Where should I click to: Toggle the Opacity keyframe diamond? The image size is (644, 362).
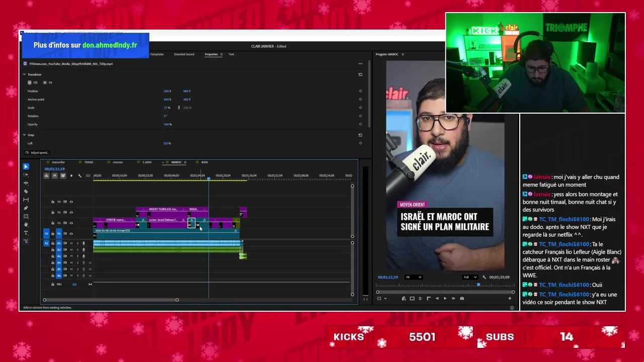[360, 124]
